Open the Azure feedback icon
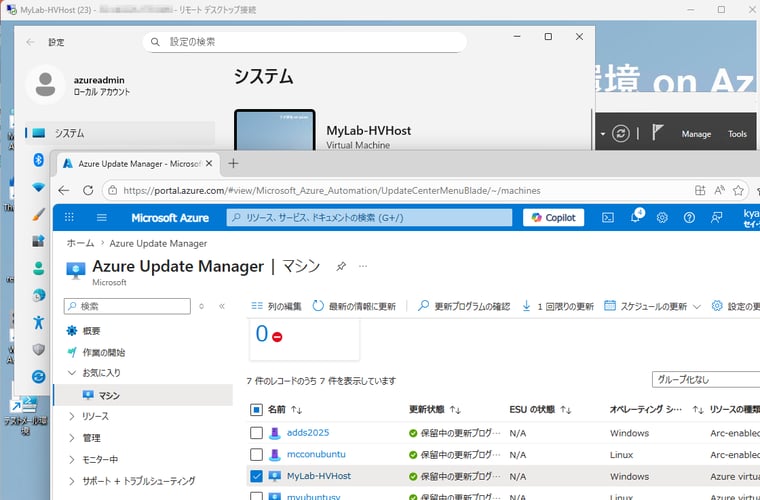Screen dimensions: 760x500 coord(716,218)
